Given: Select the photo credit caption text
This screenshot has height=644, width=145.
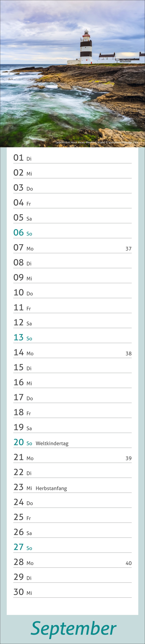Looking at the screenshot, I should [x=97, y=142].
